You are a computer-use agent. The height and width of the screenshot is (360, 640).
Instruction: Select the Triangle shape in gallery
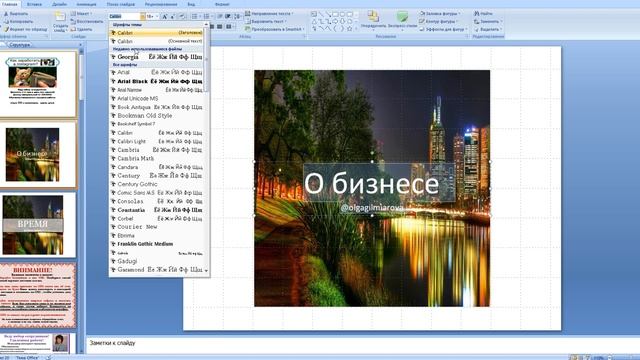pos(313,21)
